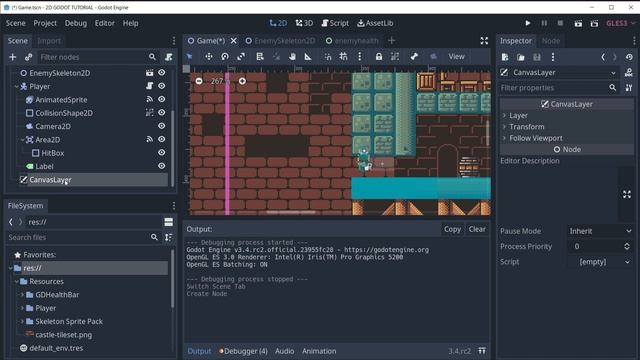Open the Animation bottom panel
The height and width of the screenshot is (360, 640).
(319, 351)
